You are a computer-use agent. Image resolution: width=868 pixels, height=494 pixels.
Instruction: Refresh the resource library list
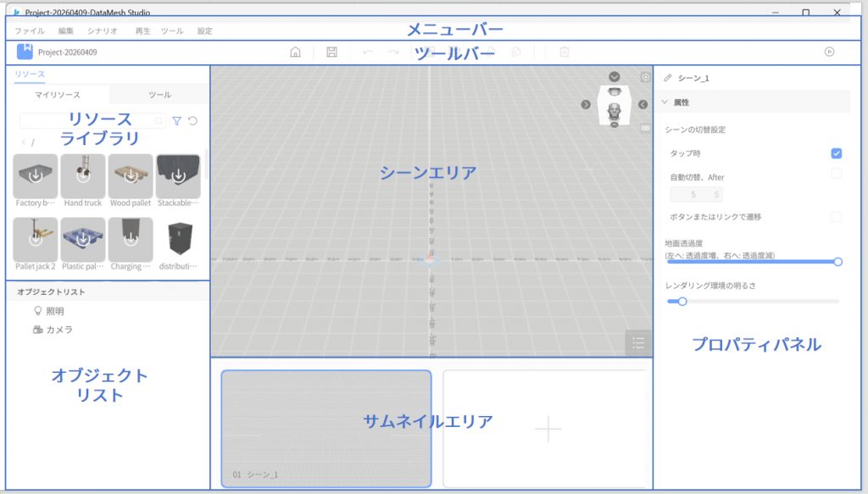pos(192,121)
